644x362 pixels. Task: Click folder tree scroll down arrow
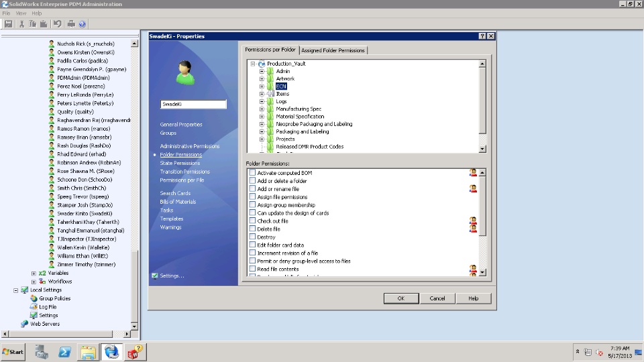[x=482, y=149]
